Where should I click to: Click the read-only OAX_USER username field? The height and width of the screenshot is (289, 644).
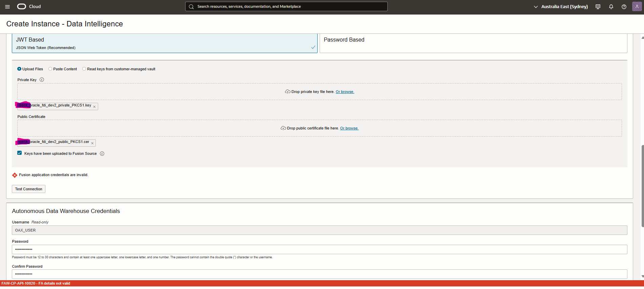click(x=320, y=230)
